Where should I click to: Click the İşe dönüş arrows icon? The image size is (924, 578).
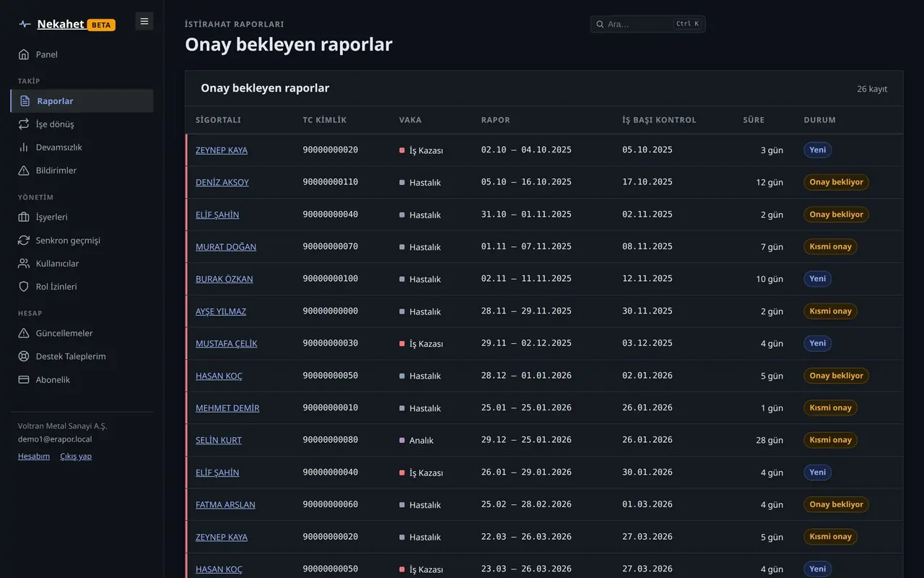tap(24, 124)
